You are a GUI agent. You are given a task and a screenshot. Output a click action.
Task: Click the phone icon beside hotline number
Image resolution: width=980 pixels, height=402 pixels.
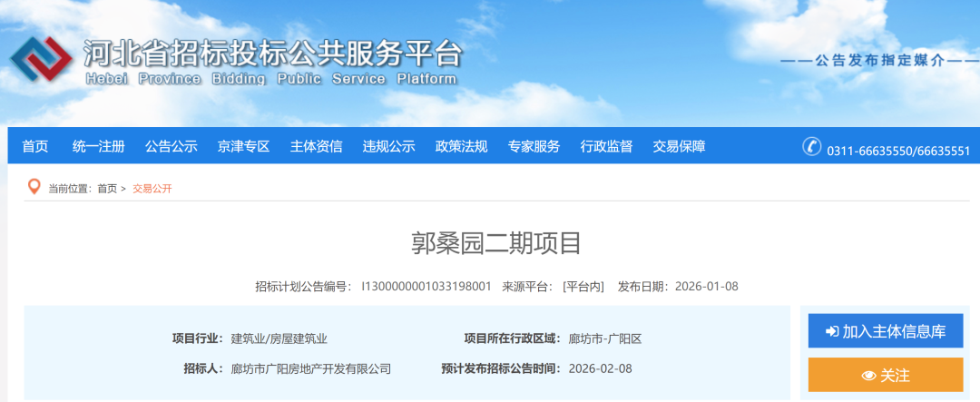tap(811, 147)
